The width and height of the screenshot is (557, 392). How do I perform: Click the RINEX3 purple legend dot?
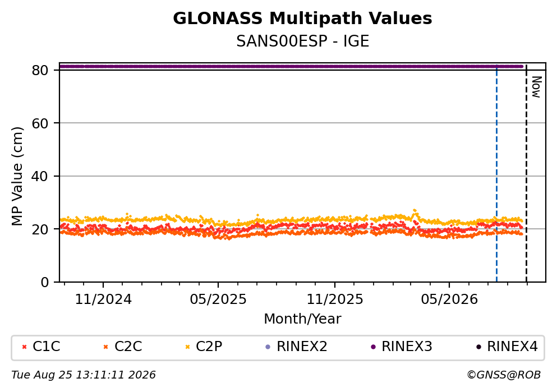pyautogui.click(x=373, y=347)
